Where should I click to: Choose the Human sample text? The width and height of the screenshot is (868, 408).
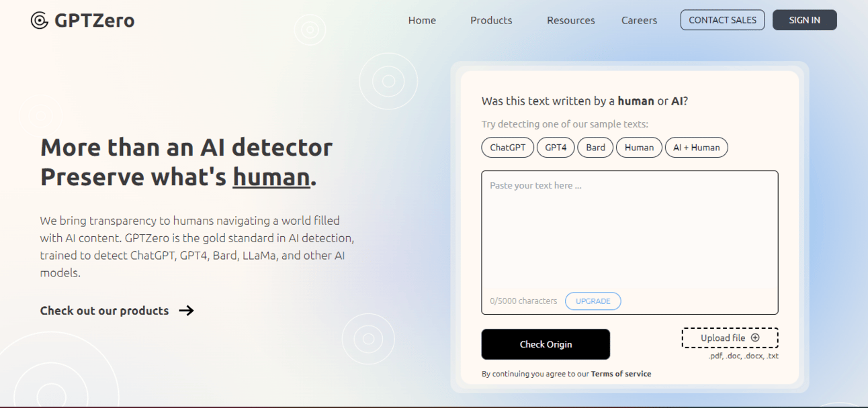coord(639,148)
